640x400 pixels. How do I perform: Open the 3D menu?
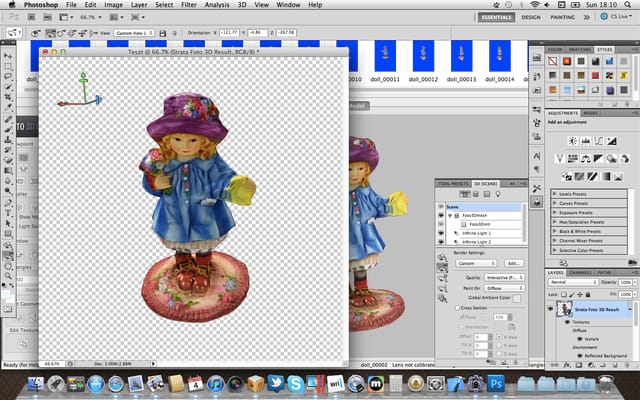242,5
